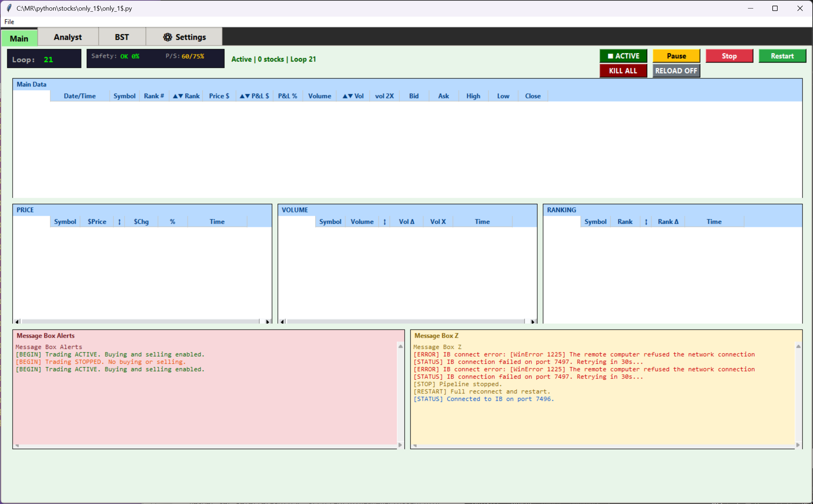Click arrow column header in RANKING panel

646,222
